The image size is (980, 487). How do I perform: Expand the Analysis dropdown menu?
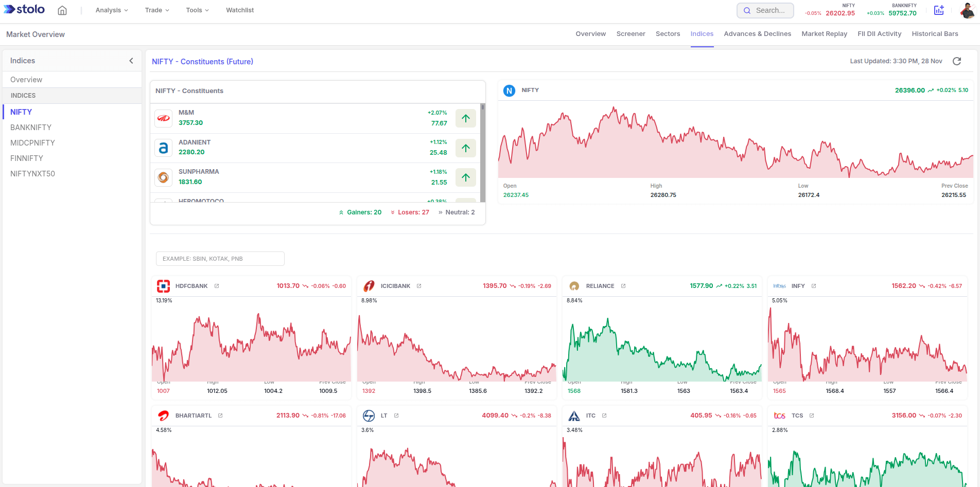point(112,10)
